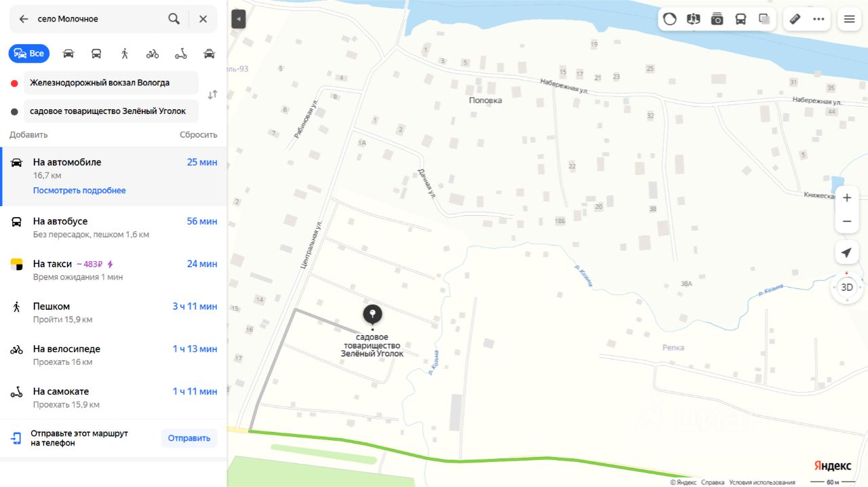Open the ruler measurement tool

coord(795,19)
